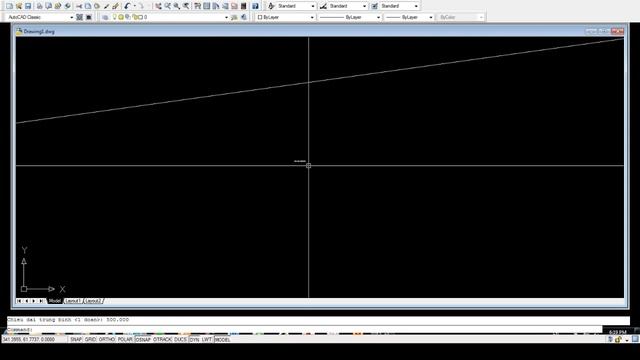Click the Block Editor icon

pyautogui.click(x=116, y=6)
